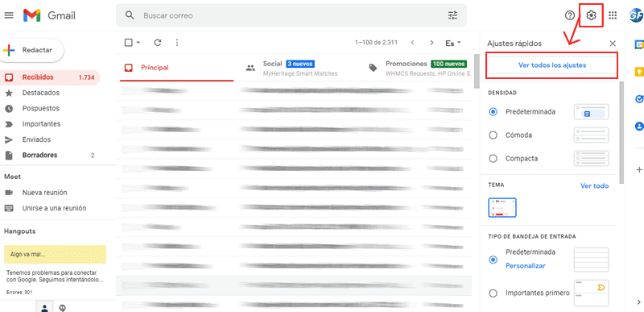Refresh the inbox
644x312 pixels.
[157, 43]
